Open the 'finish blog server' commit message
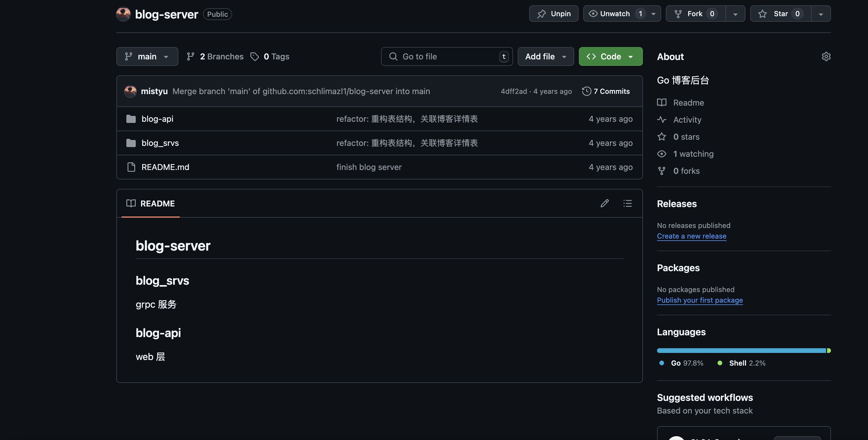 [369, 167]
